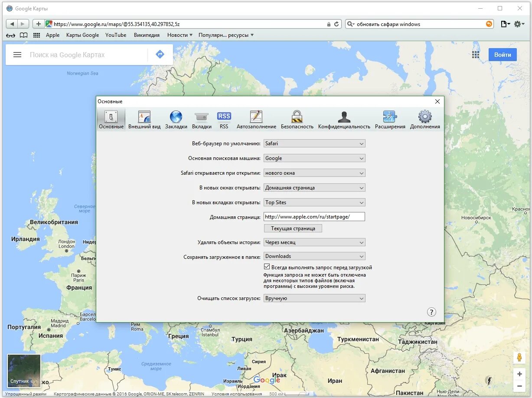Screen dimensions: 532x398
Task: Open the Security (Безопасность) padlock tab
Action: [x=297, y=119]
